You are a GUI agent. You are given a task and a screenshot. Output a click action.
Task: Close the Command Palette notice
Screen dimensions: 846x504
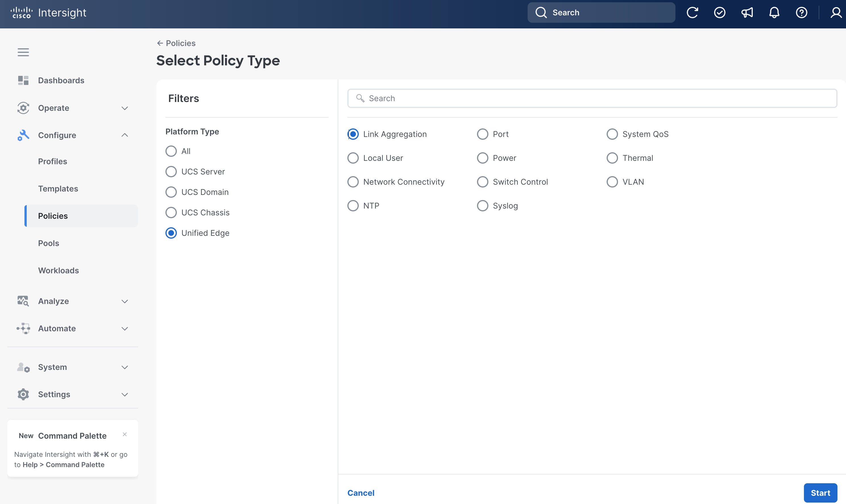(x=125, y=434)
